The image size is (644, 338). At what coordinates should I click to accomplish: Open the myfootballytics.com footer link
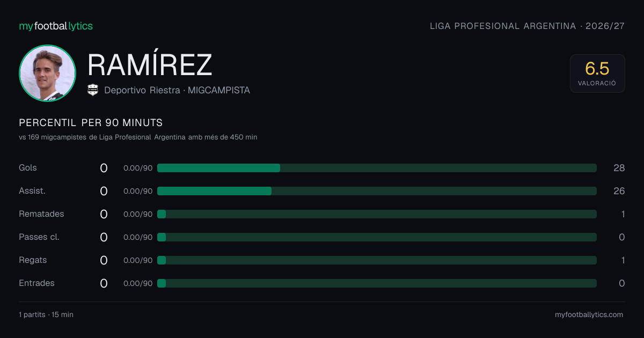[589, 314]
